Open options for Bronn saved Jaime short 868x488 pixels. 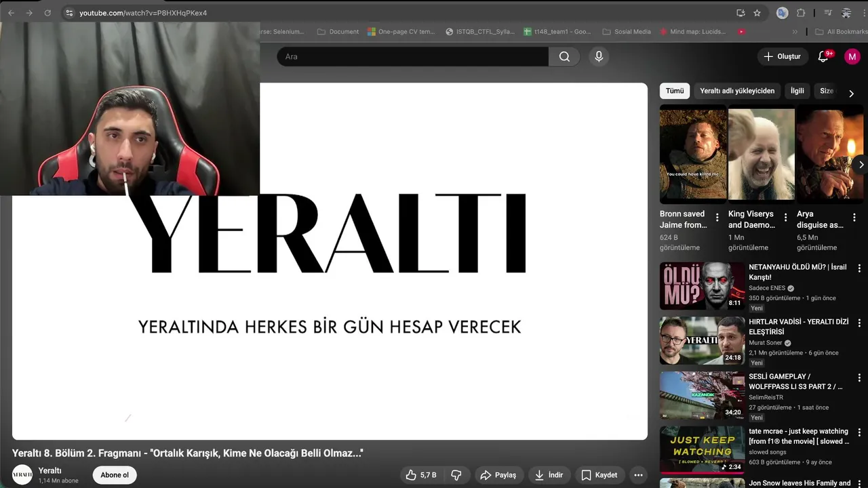coord(717,218)
